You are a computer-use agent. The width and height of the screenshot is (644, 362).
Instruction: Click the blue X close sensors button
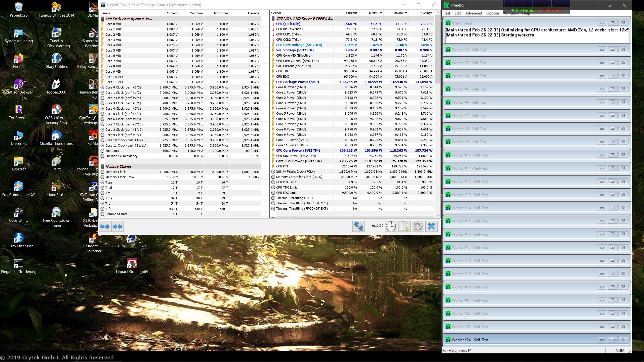tap(431, 226)
